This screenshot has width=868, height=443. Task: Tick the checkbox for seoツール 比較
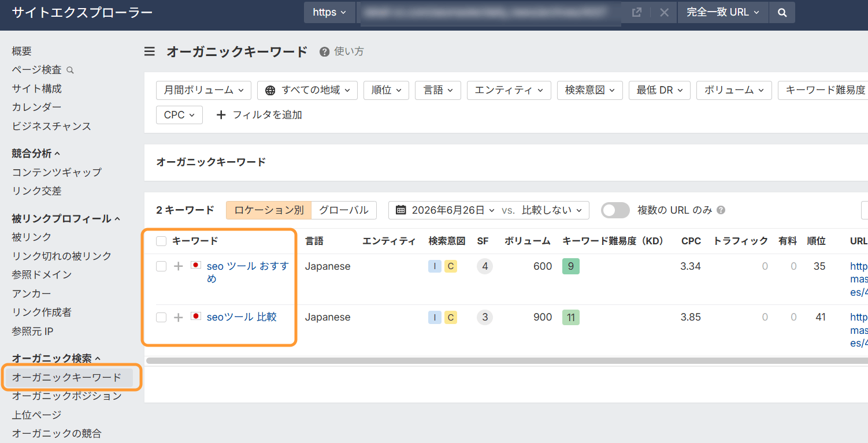pyautogui.click(x=161, y=317)
